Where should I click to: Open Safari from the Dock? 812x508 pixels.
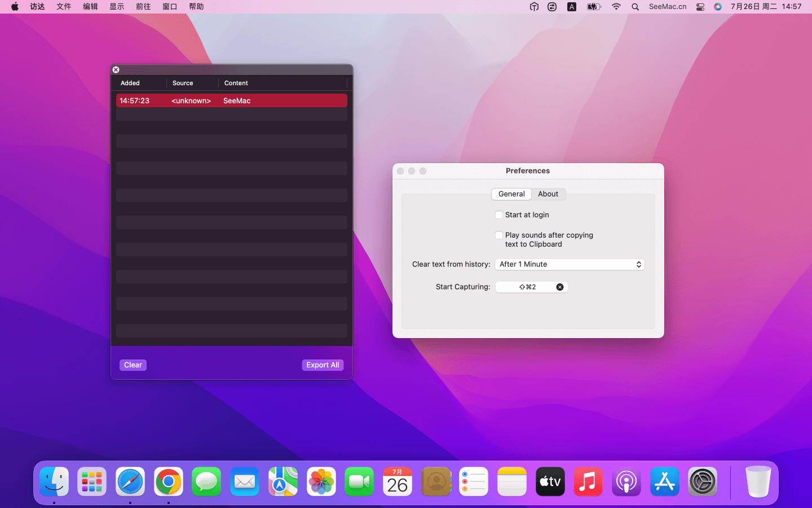tap(130, 482)
